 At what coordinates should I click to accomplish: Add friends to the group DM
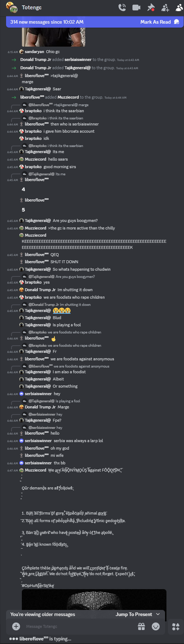click(x=165, y=8)
